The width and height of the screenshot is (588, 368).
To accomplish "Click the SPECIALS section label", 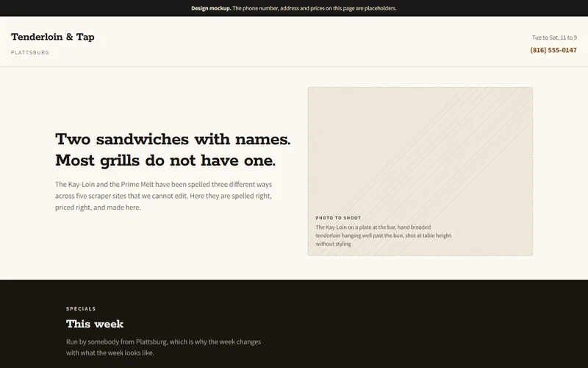I will click(81, 308).
